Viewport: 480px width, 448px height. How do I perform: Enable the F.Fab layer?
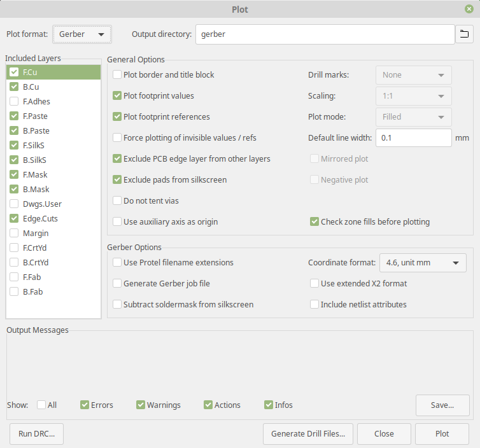pos(14,277)
